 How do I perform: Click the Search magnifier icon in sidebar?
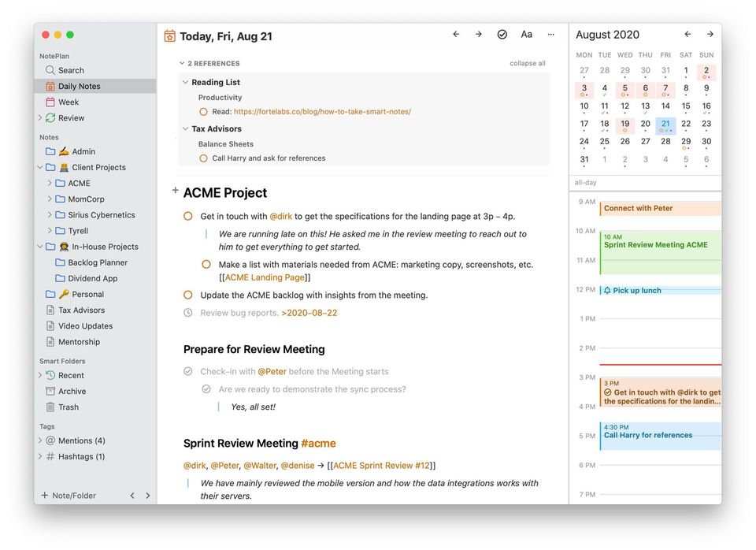coord(50,70)
